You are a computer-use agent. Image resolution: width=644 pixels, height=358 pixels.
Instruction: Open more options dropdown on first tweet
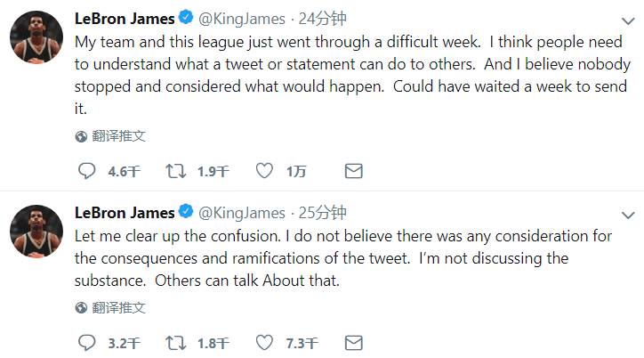[629, 17]
